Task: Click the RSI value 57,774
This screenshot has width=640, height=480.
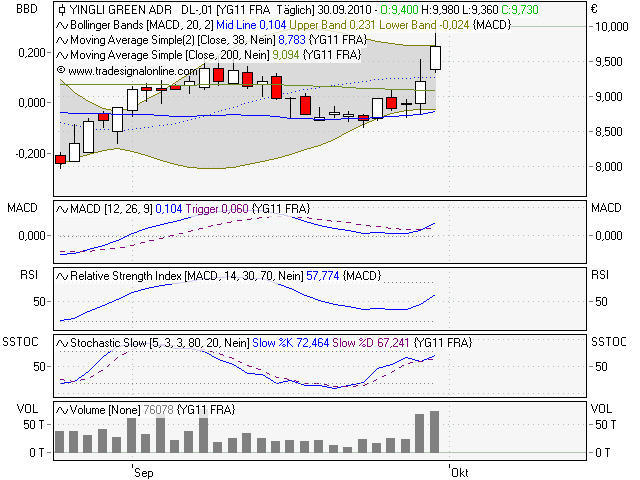Action: pyautogui.click(x=323, y=276)
